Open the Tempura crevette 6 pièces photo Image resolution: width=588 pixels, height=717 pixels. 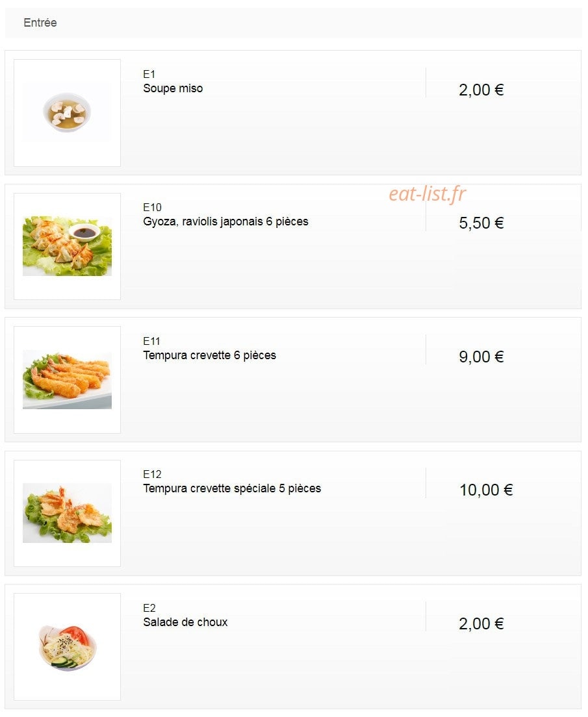[x=68, y=379]
